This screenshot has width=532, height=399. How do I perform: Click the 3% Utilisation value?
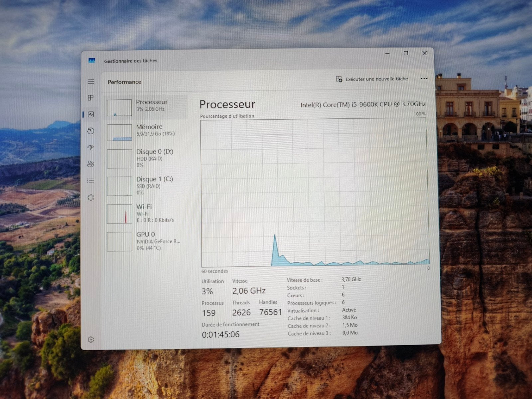click(207, 292)
